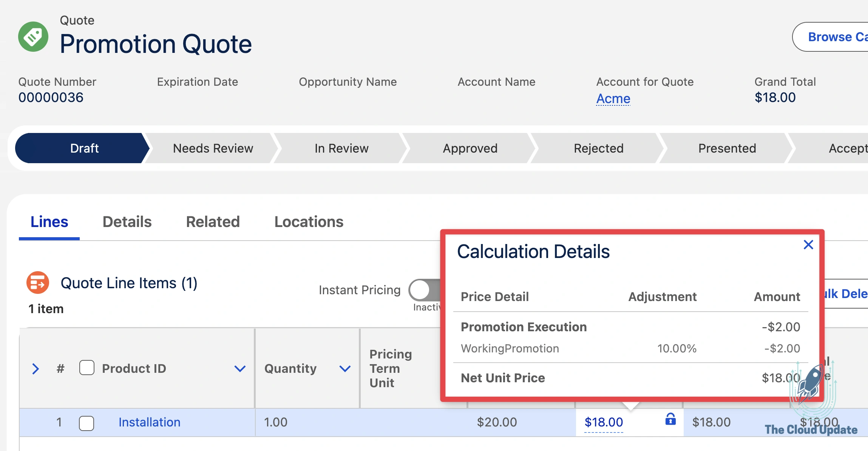
Task: Select the Needs Review stage in the path
Action: point(212,148)
